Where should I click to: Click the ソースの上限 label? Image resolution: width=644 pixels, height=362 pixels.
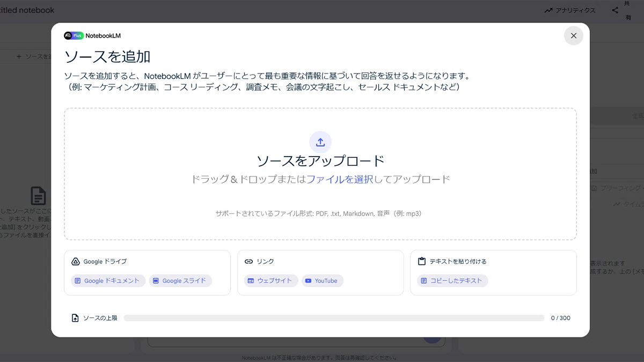pos(100,318)
